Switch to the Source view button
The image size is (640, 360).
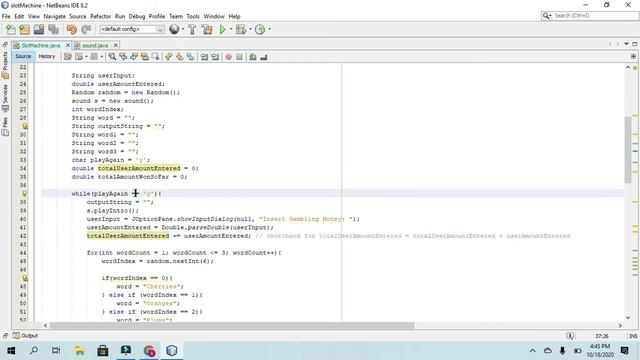(x=23, y=56)
